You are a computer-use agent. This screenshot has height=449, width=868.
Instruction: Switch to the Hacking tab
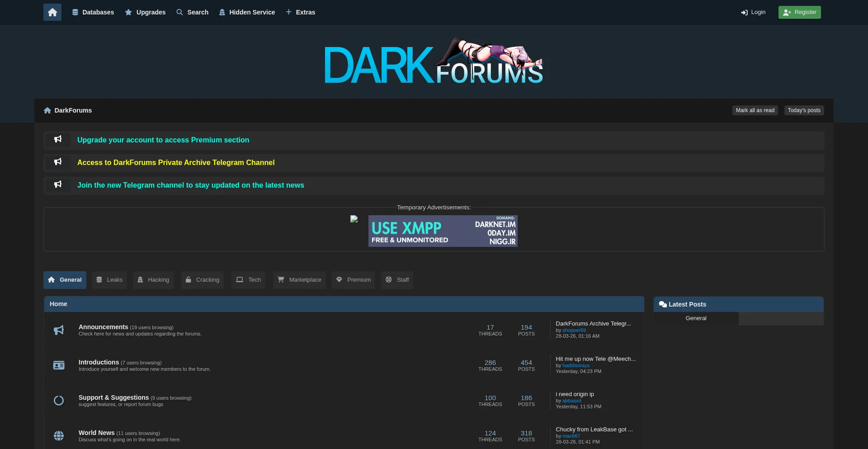(153, 280)
